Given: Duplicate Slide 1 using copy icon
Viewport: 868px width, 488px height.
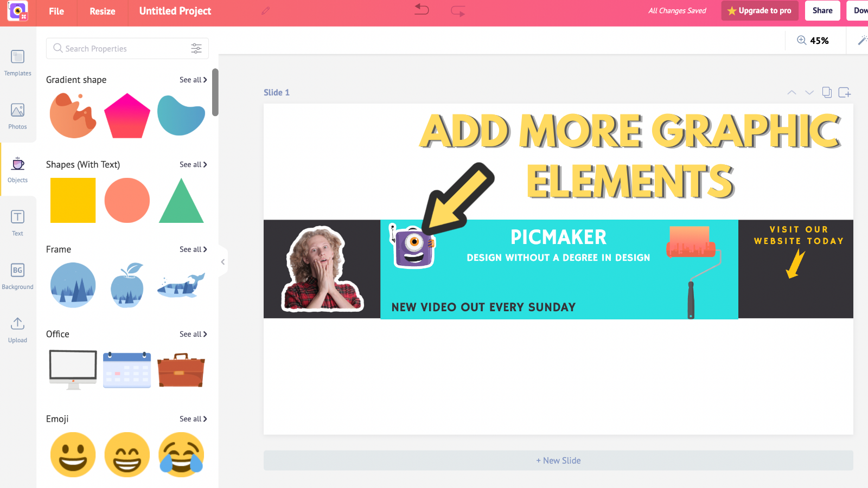Looking at the screenshot, I should (x=827, y=92).
